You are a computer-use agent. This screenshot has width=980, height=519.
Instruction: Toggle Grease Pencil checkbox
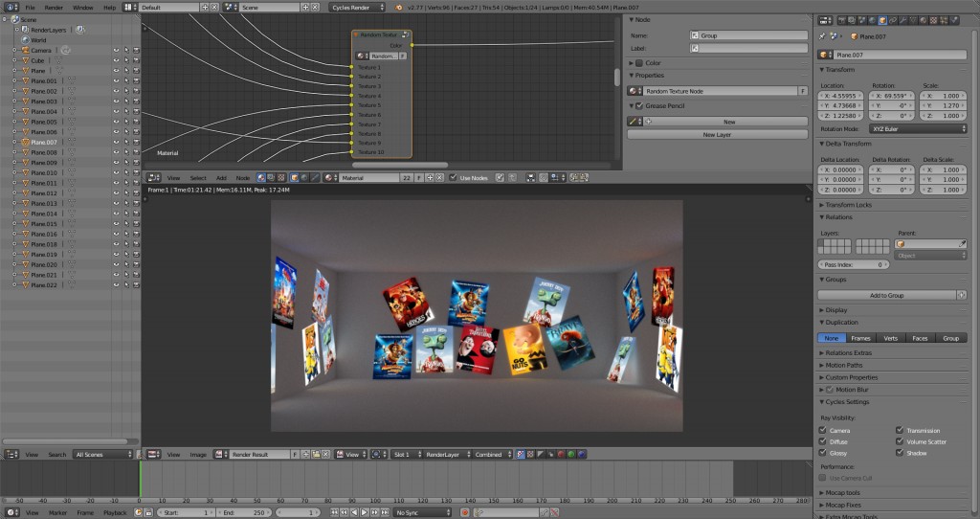click(638, 105)
